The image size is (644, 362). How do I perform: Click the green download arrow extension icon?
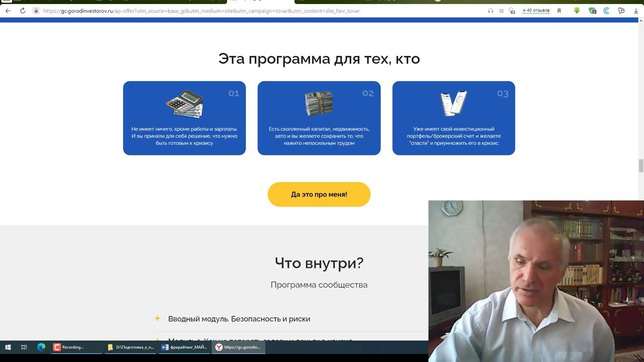pyautogui.click(x=577, y=11)
